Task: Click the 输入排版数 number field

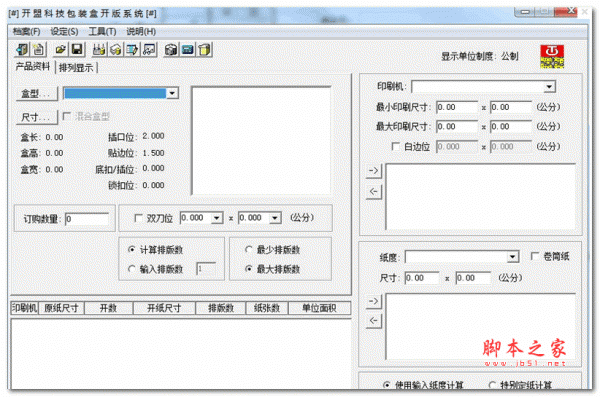Action: click(x=206, y=269)
